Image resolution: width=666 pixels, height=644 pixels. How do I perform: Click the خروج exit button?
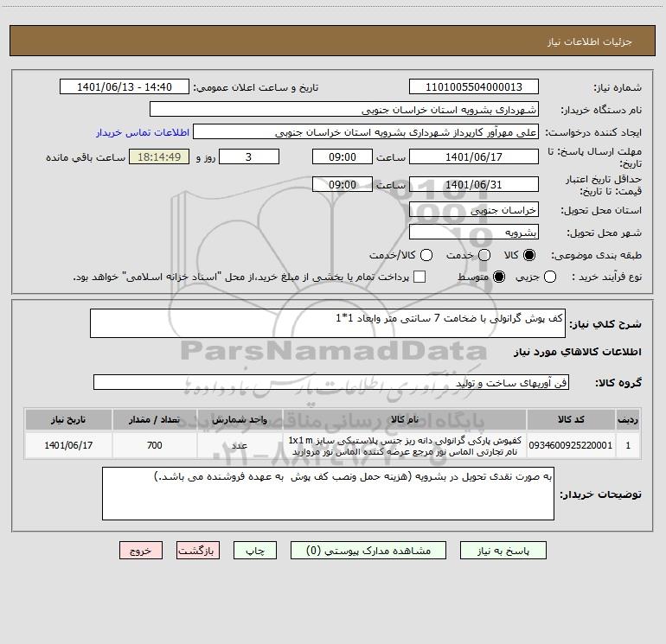[141, 551]
